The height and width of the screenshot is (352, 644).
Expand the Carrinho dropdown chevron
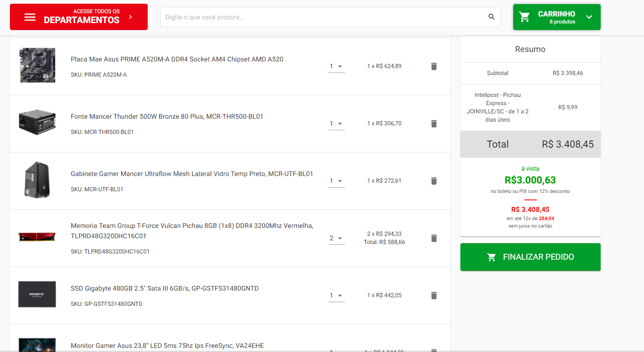coord(589,17)
